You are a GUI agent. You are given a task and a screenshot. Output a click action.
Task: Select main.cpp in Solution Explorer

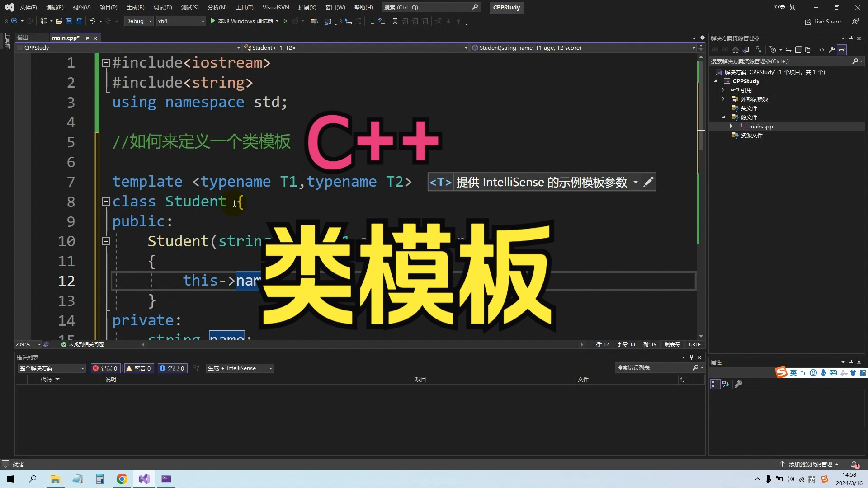(x=760, y=127)
